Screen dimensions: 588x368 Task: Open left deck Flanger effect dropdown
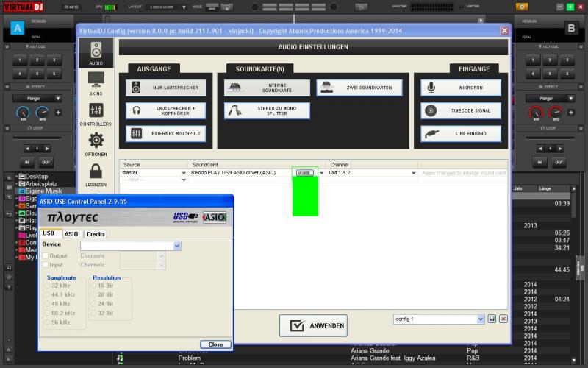58,99
